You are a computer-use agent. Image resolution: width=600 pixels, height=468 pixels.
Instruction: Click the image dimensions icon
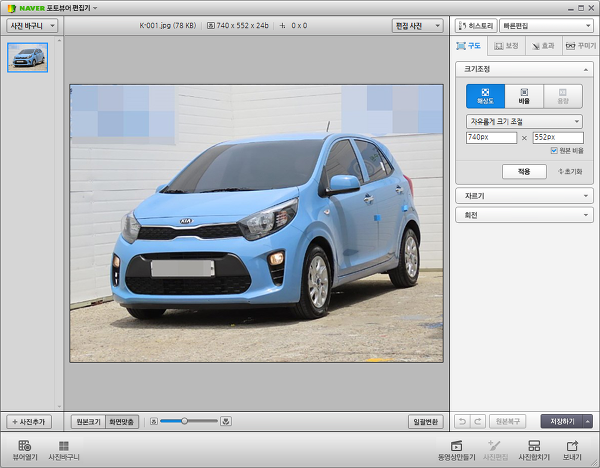(x=210, y=26)
